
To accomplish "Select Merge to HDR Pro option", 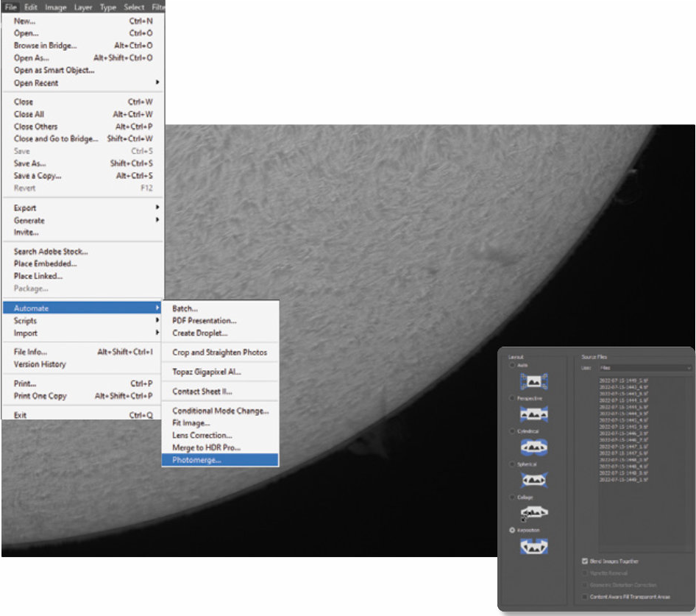I will tap(206, 447).
